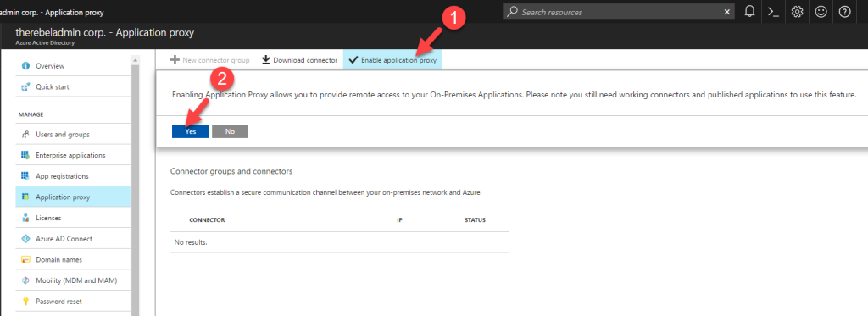Open Enterprise applications menu item
Screen dimensions: 868x316
click(73, 155)
